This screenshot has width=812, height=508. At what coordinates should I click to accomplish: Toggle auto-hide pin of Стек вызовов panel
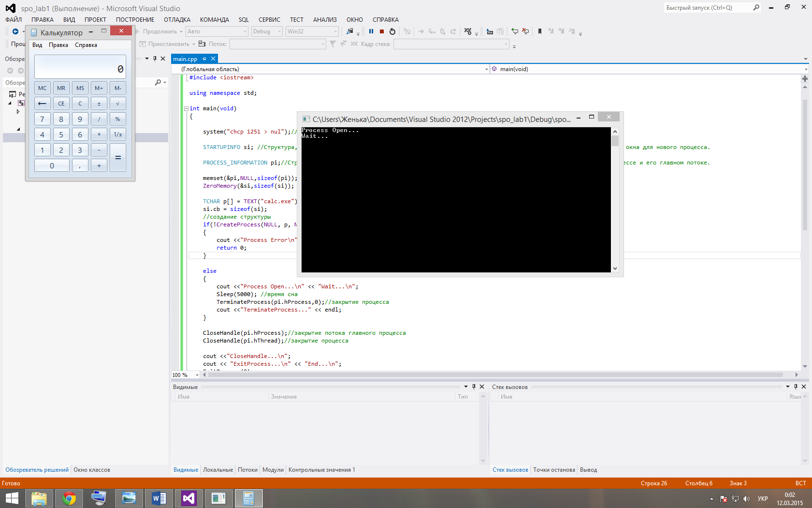tap(796, 387)
